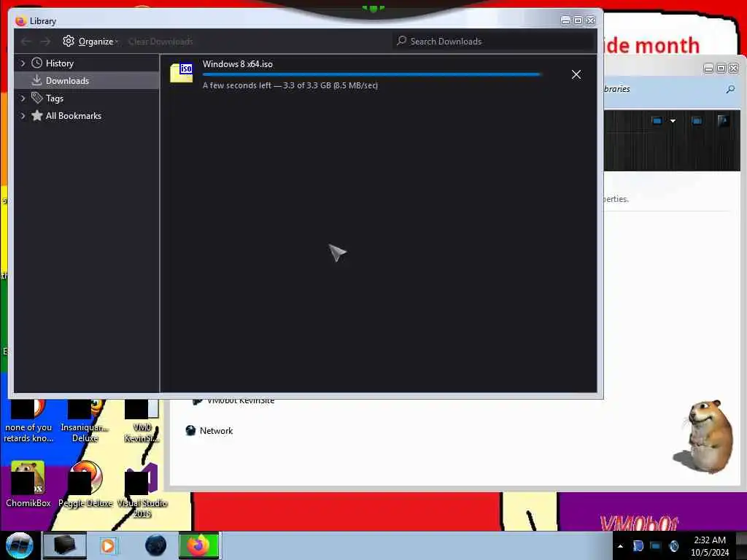This screenshot has width=747, height=560.
Task: Select History in the Library sidebar
Action: tap(60, 63)
